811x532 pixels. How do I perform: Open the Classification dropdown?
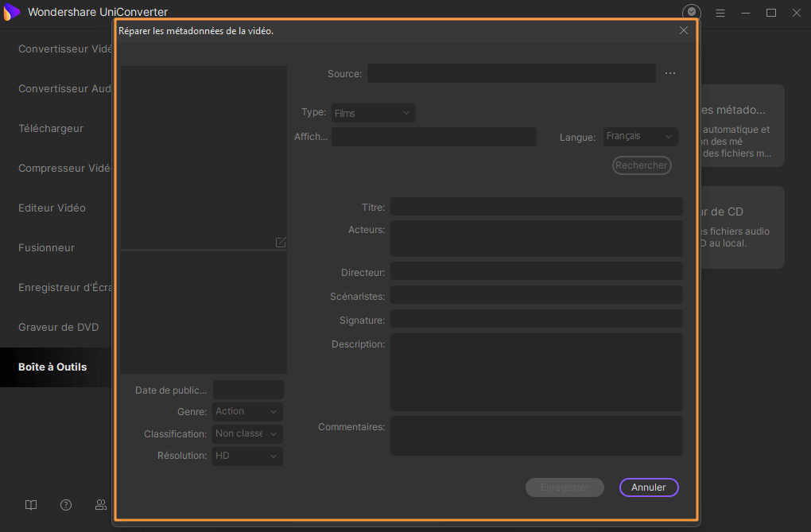[x=247, y=433]
